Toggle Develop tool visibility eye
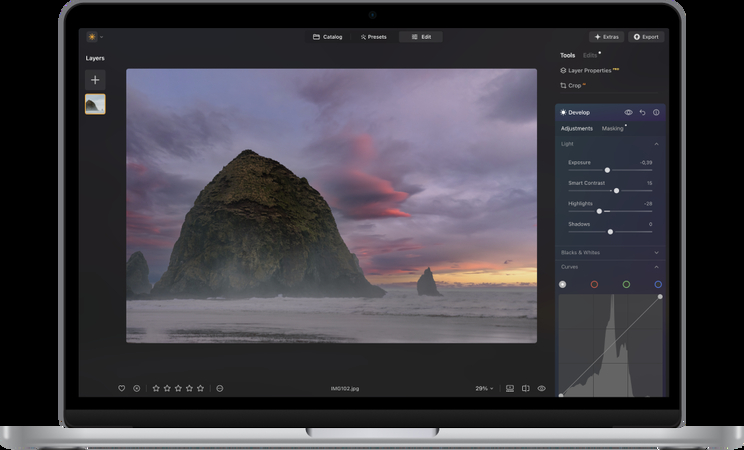 click(x=628, y=112)
